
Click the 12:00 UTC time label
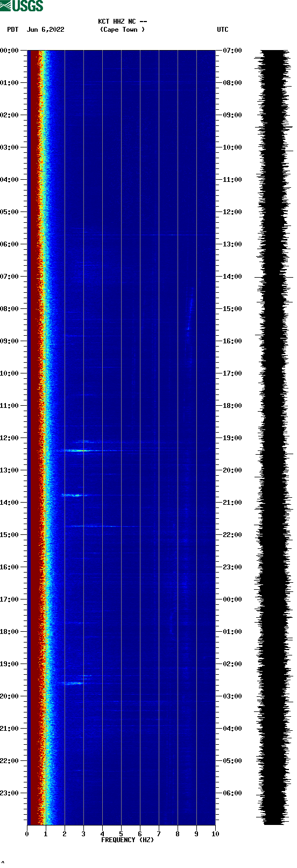tap(232, 212)
